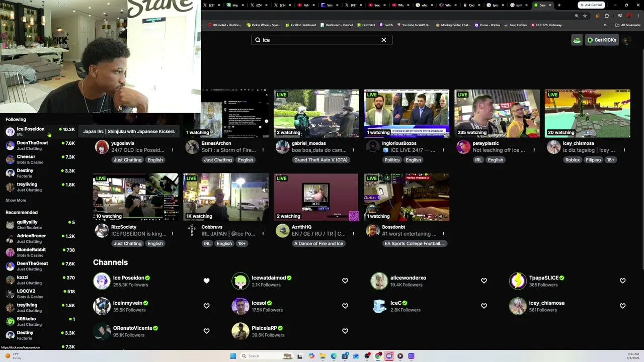Open the IngloriousBozos live stream thumbnail
Image resolution: width=644 pixels, height=362 pixels.
[x=407, y=114]
